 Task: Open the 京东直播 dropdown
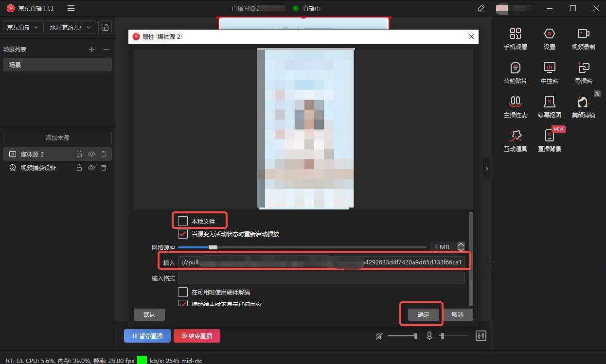point(23,28)
